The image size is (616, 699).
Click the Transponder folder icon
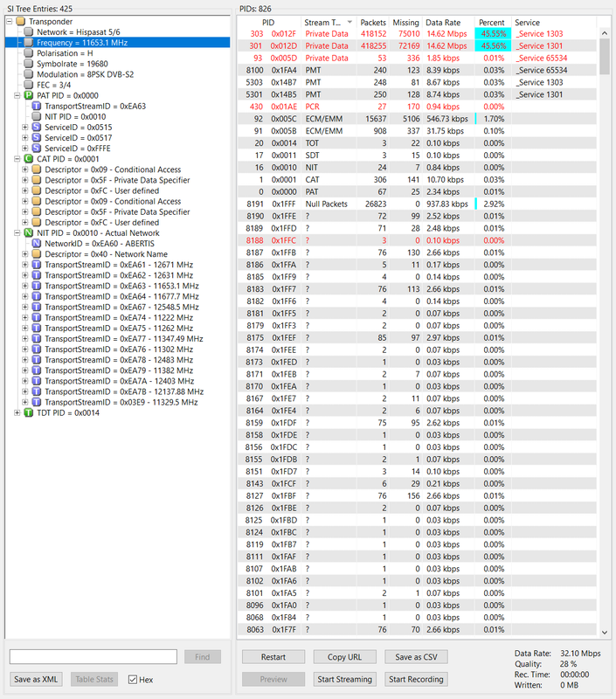click(x=20, y=21)
